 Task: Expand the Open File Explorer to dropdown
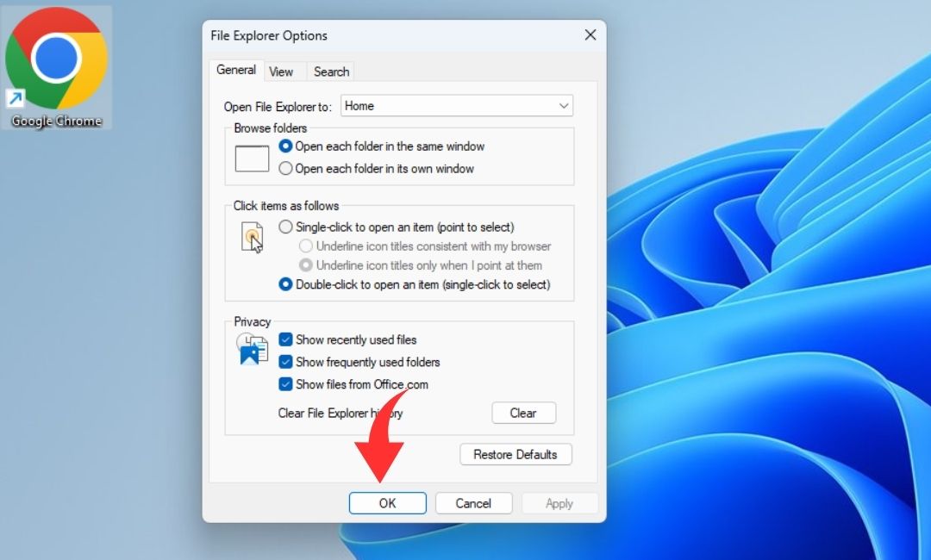point(457,106)
